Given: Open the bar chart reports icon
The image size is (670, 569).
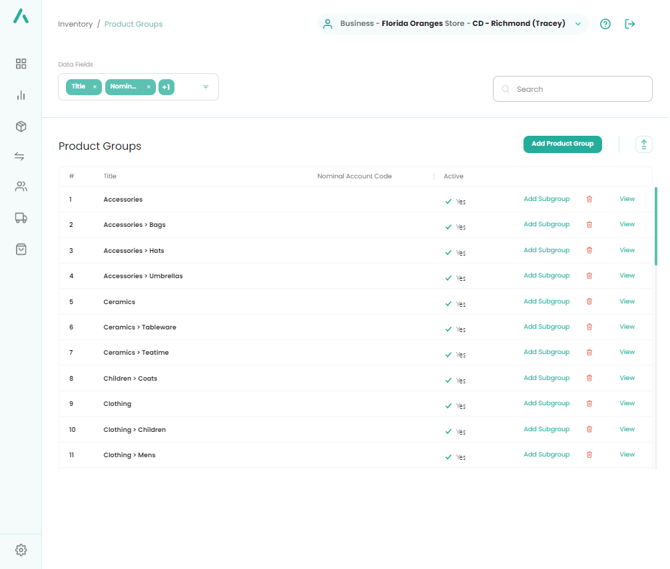Looking at the screenshot, I should 21,95.
